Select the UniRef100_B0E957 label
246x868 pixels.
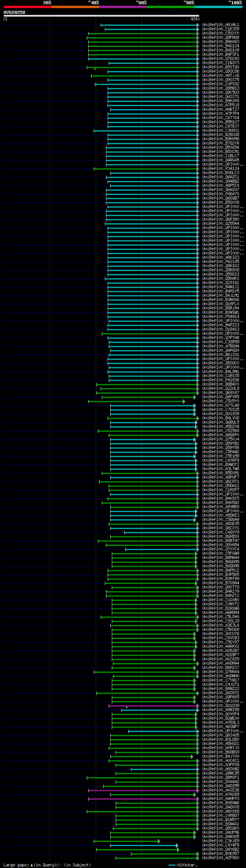(221, 853)
